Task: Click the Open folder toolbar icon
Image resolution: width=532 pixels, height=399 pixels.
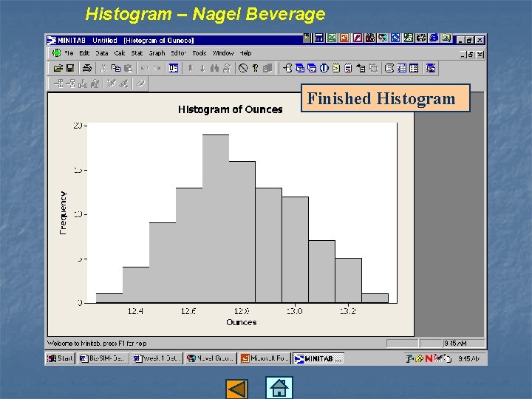Action: point(58,68)
